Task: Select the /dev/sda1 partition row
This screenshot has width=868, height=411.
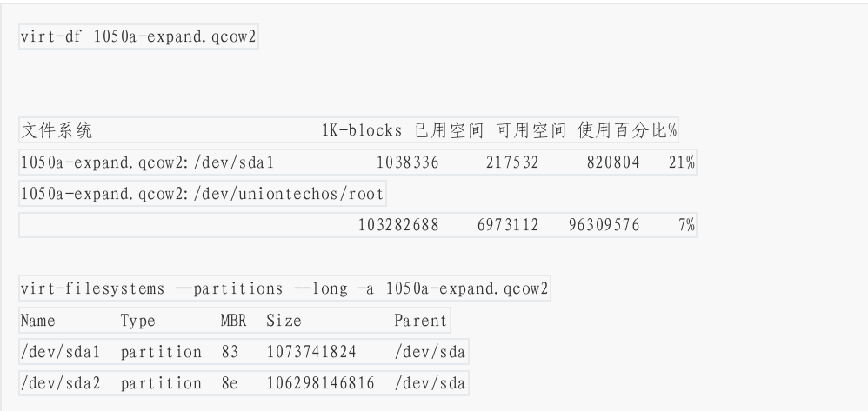Action: [x=244, y=352]
